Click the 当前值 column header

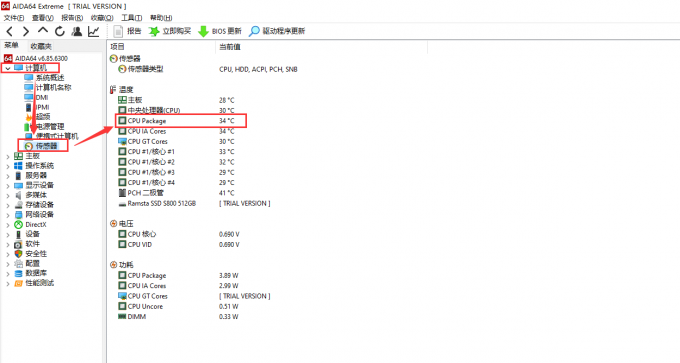pos(321,46)
